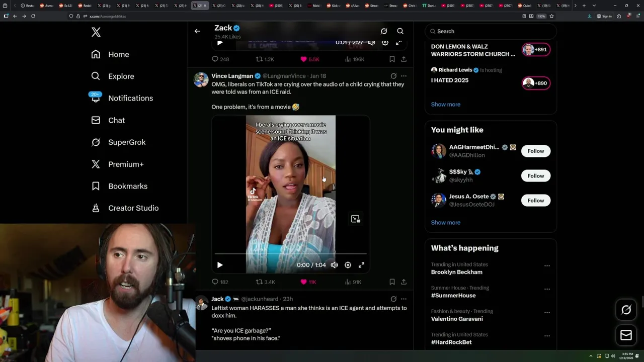
Task: Open options for #HardRockBet trend
Action: point(547,335)
